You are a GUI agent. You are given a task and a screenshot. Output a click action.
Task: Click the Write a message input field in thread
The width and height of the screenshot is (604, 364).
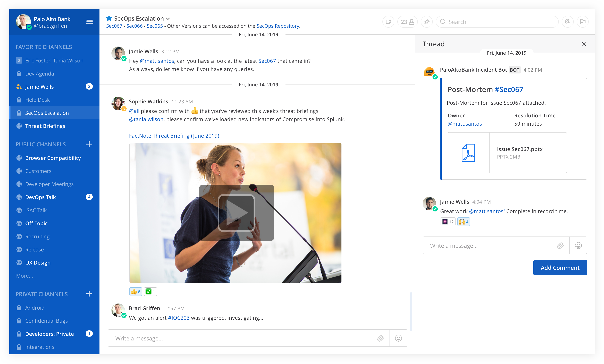click(x=492, y=245)
